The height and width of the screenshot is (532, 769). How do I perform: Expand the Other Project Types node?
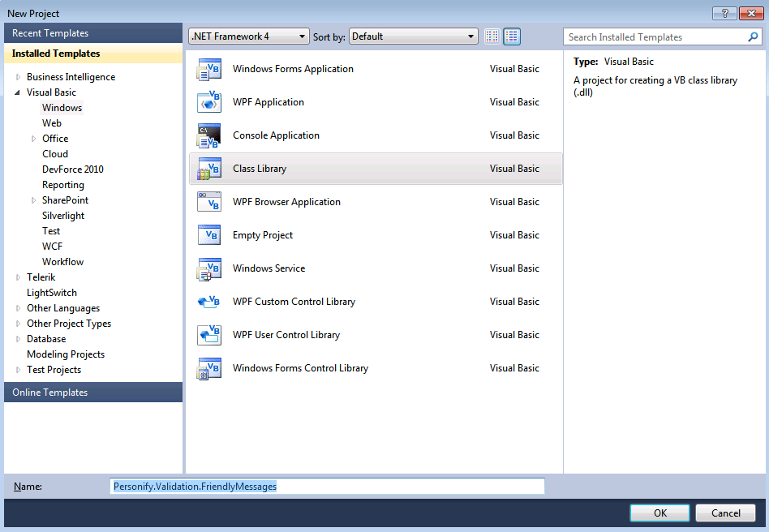click(x=18, y=324)
